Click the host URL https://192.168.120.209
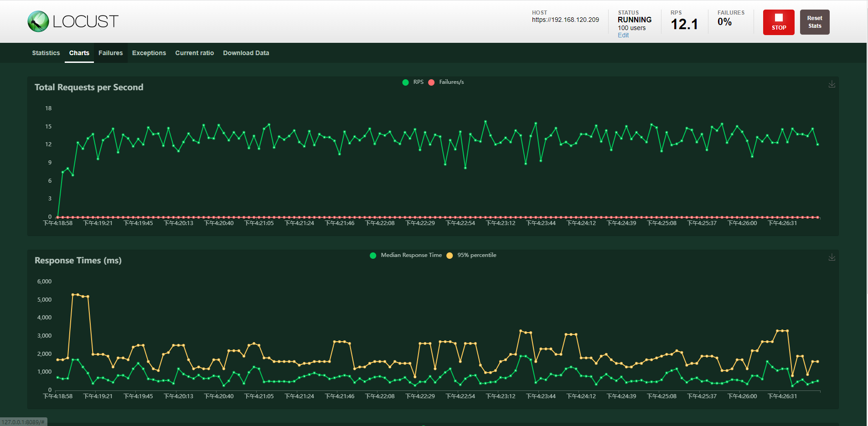This screenshot has height=426, width=868. 565,20
